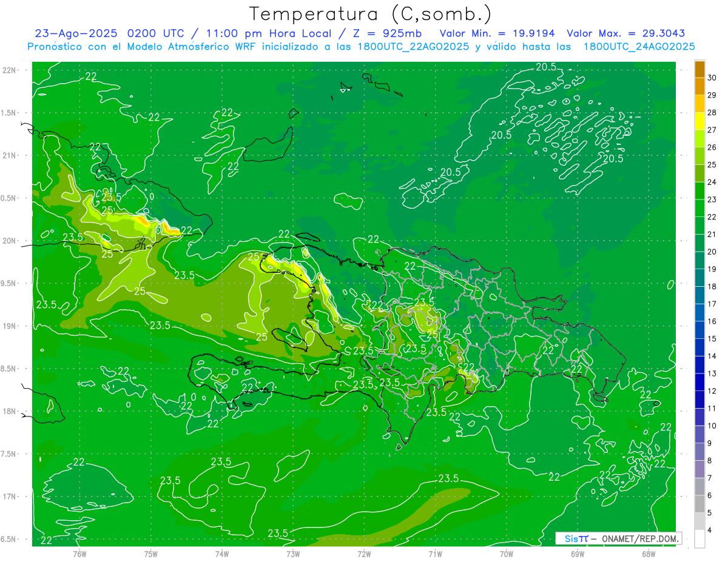Click the "19N" latitude axis label
This screenshot has width=728, height=562.
(x=10, y=326)
